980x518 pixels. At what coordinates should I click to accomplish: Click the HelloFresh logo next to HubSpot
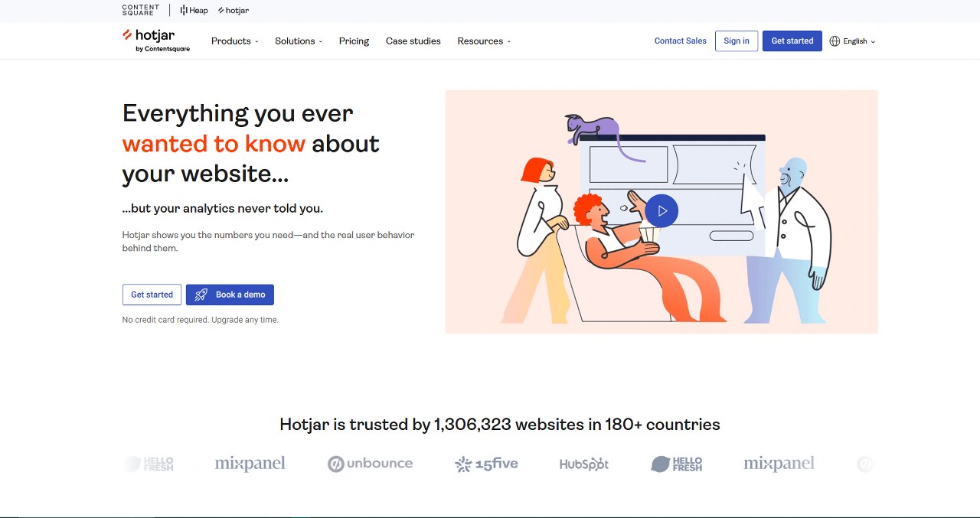[x=676, y=464]
